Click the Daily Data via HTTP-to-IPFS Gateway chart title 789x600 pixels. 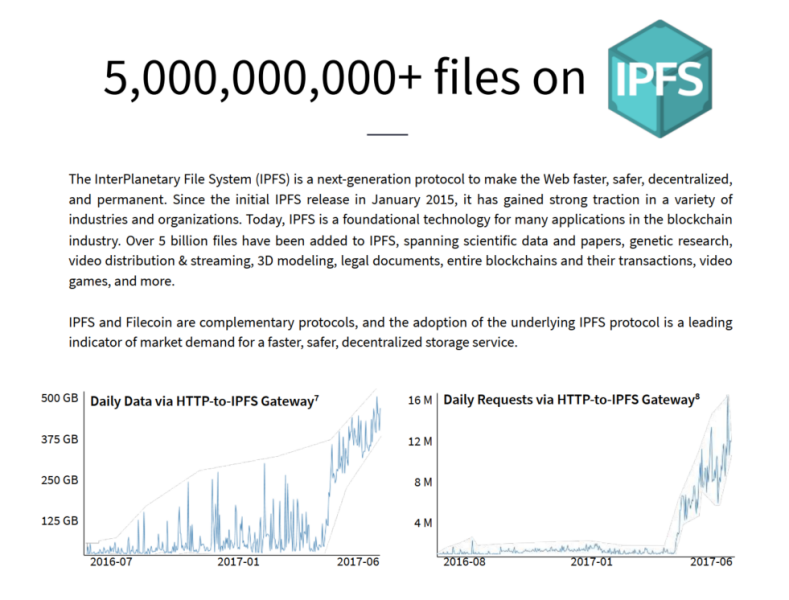pyautogui.click(x=204, y=401)
